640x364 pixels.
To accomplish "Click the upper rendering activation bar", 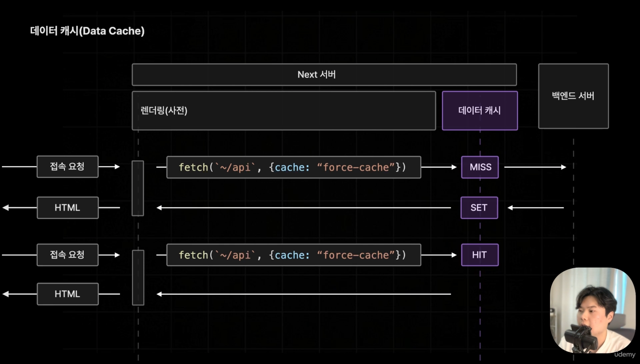I will (x=138, y=188).
